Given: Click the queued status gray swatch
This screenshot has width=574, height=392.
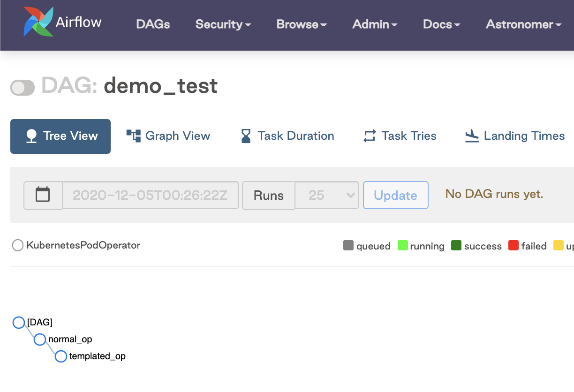Looking at the screenshot, I should [x=348, y=245].
